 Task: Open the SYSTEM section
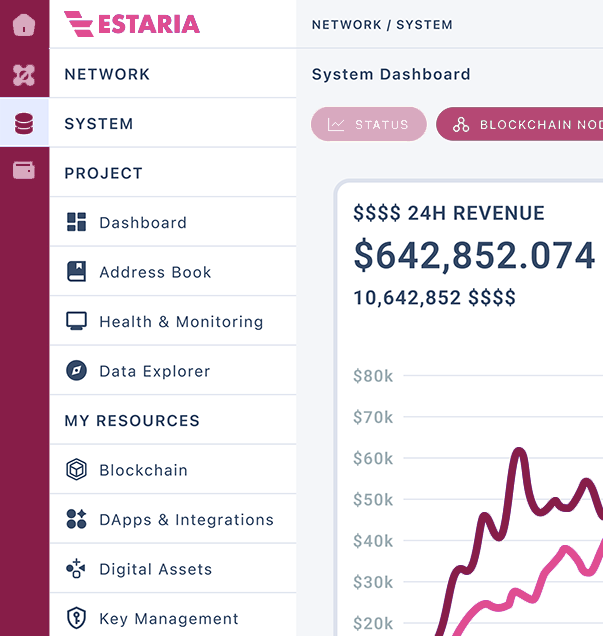[173, 124]
